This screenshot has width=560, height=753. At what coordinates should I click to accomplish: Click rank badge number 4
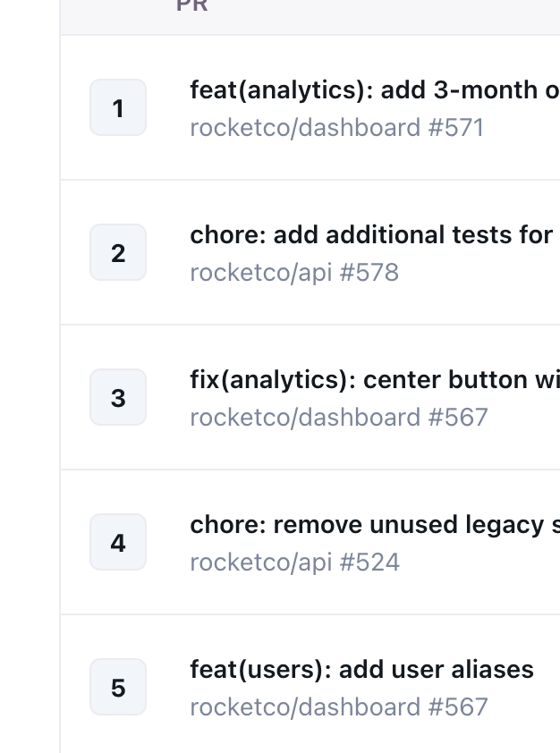point(118,542)
